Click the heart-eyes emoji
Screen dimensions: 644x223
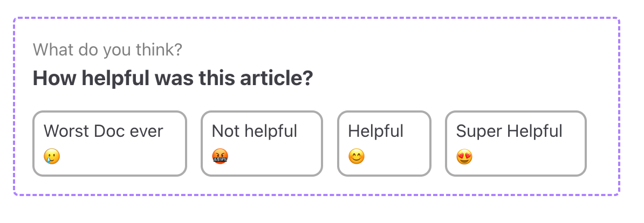(464, 157)
